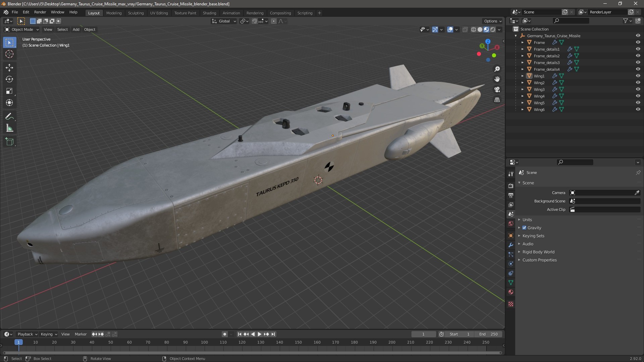Open Texture properties tab

tap(511, 304)
